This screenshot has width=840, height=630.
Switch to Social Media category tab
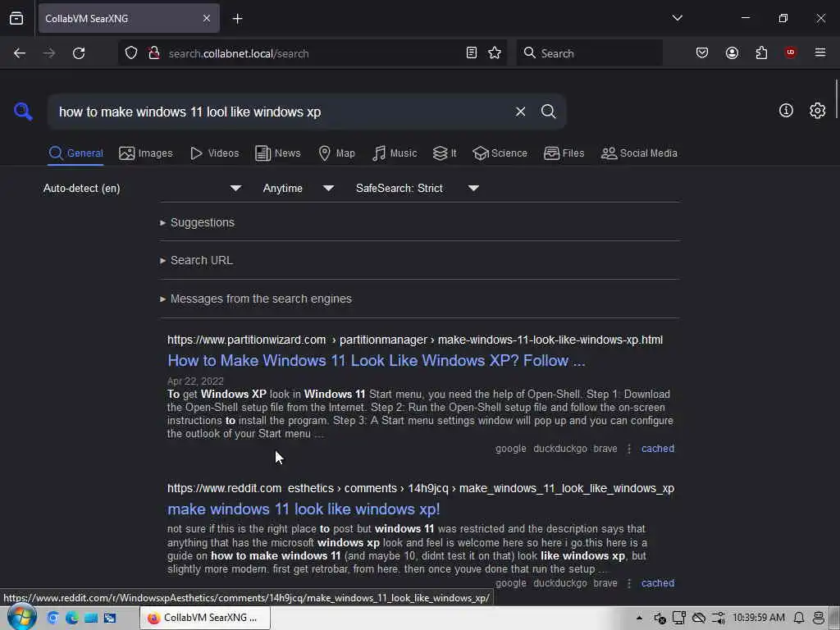coord(638,153)
